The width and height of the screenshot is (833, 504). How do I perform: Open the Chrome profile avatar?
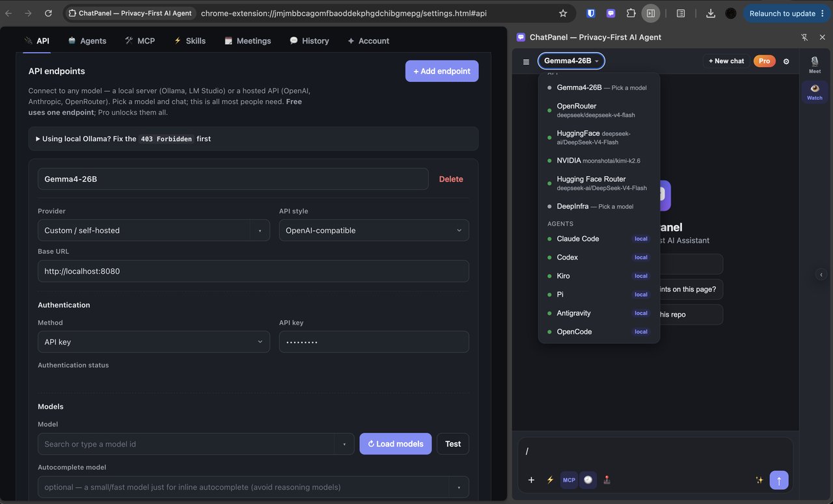(x=731, y=13)
